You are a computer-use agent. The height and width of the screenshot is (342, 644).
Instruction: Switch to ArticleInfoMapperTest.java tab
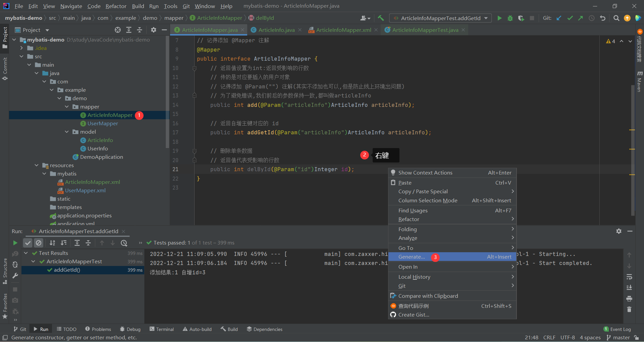pos(425,30)
